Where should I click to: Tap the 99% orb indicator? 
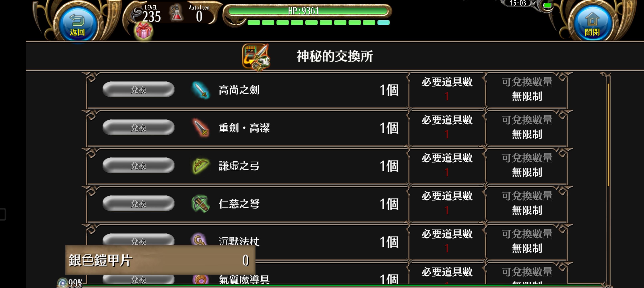tap(70, 283)
